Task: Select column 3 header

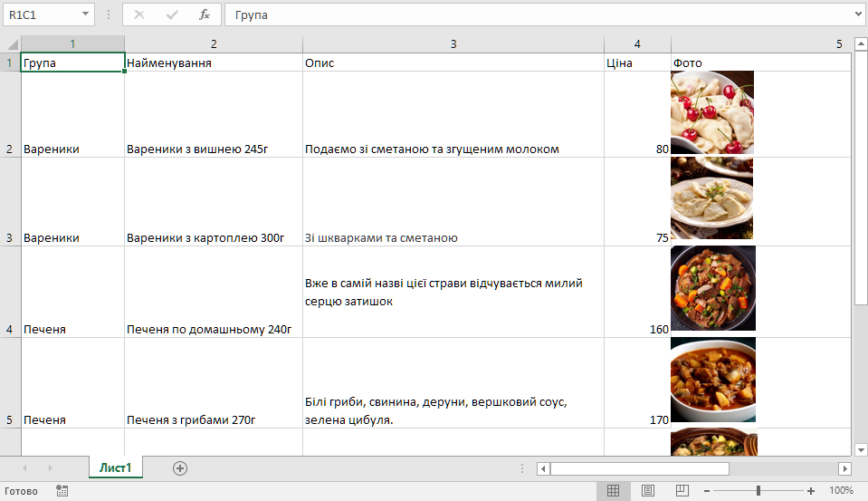Action: [x=453, y=43]
